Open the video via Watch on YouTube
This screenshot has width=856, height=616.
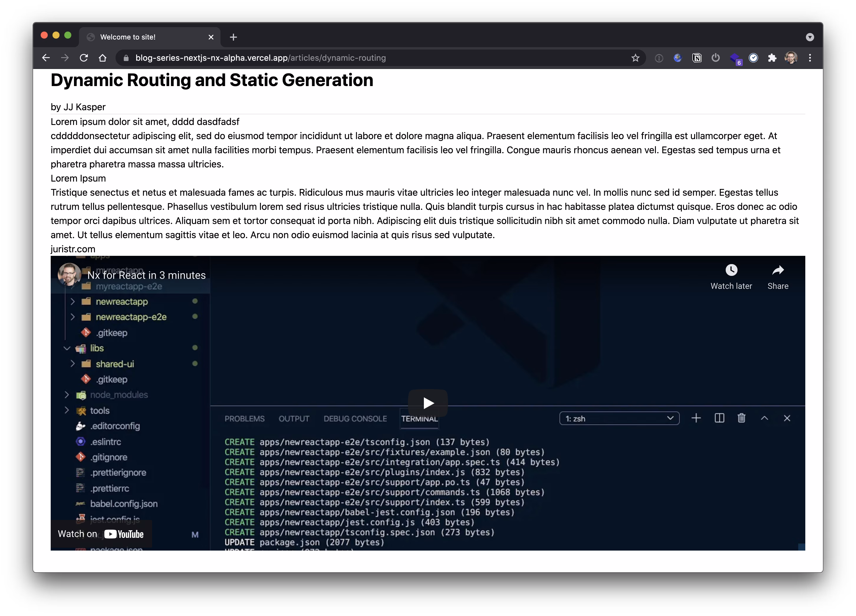coord(101,534)
